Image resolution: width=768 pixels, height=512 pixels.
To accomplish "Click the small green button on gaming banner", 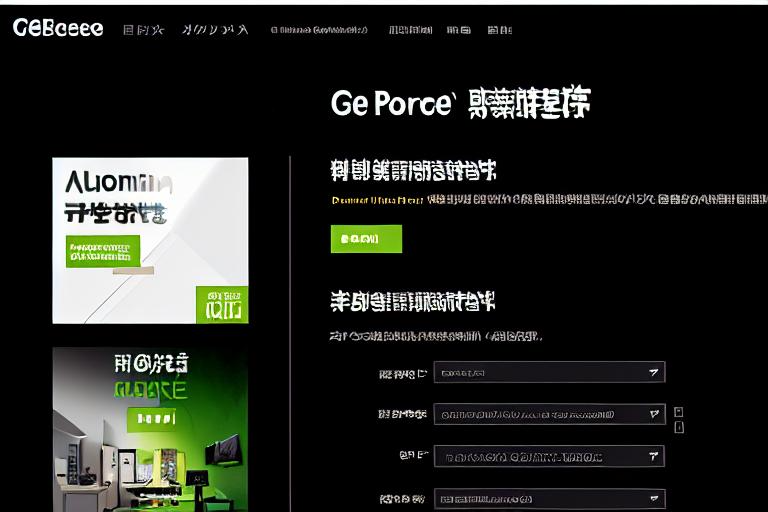I will (153, 417).
